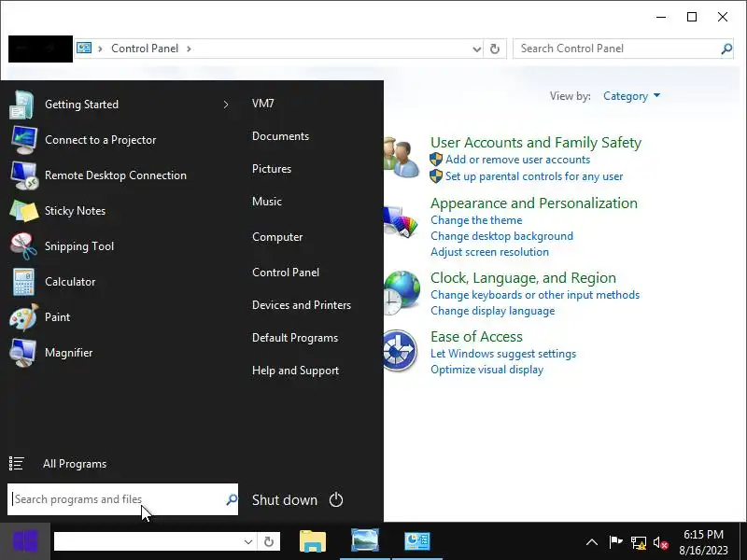
Task: Open Devices and Printers
Action: [x=302, y=305]
